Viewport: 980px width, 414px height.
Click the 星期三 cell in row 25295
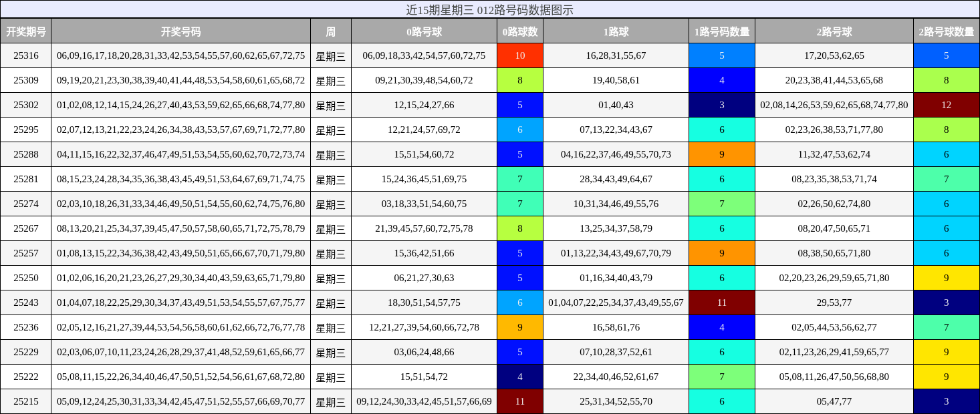(331, 130)
